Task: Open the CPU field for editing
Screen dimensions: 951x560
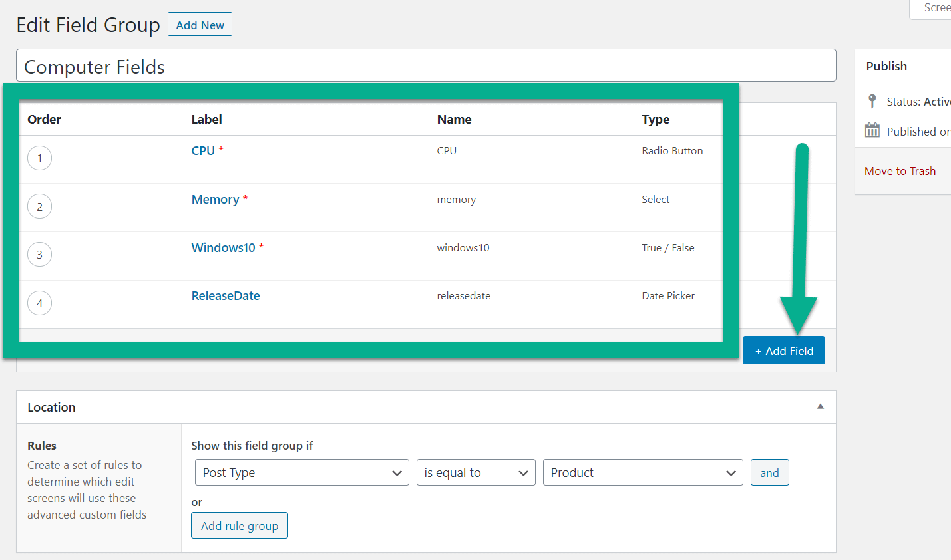Action: pos(203,150)
